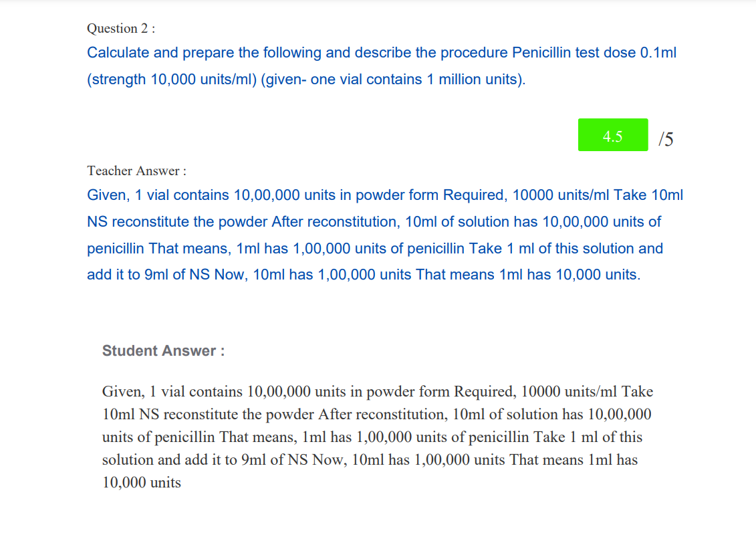Click the Student Answer heading
The height and width of the screenshot is (543, 756).
click(163, 351)
